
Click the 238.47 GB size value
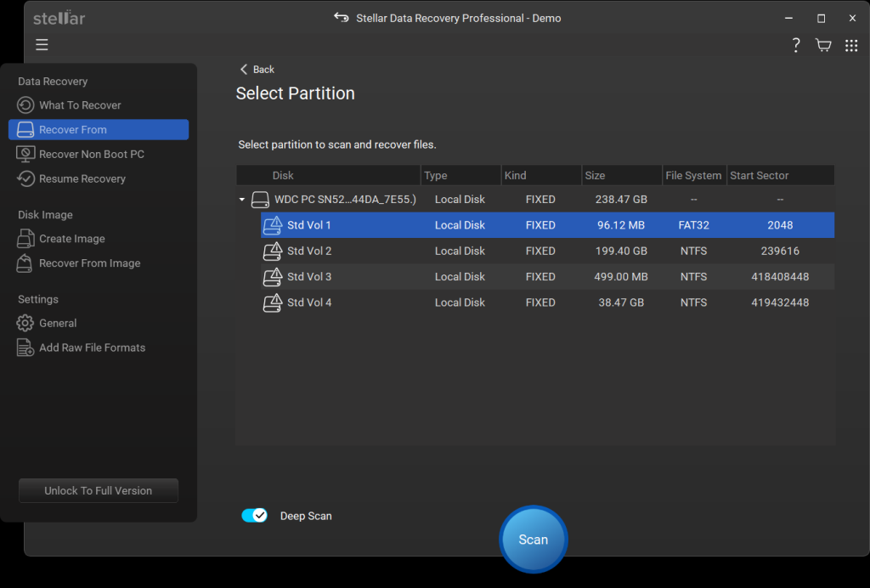(621, 199)
